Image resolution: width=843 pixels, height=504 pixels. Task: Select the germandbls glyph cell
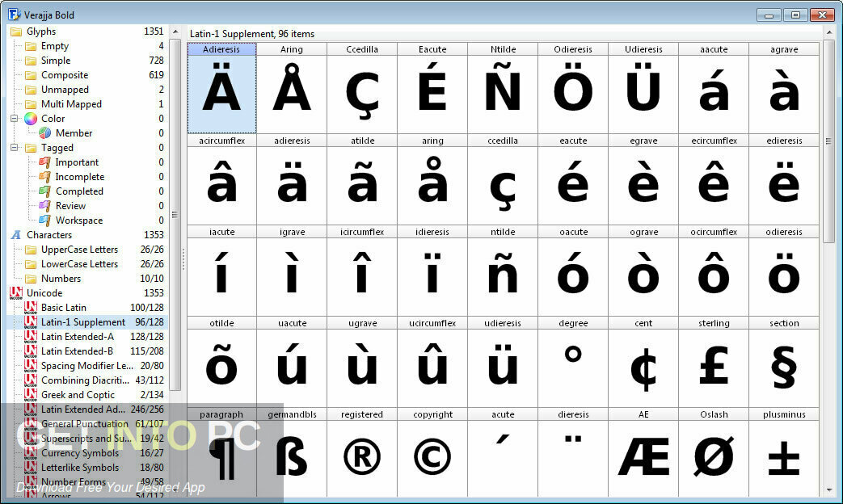click(292, 453)
